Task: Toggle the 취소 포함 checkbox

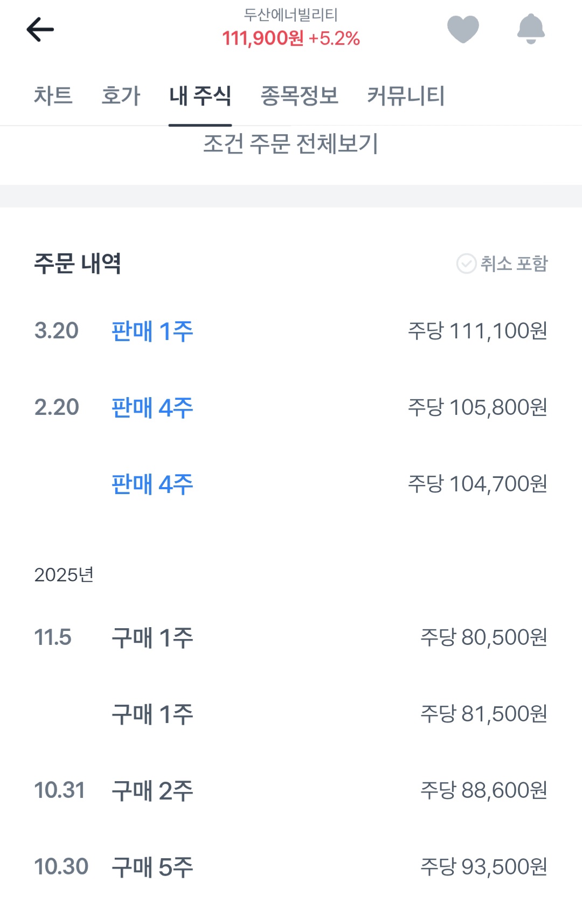Action: pyautogui.click(x=467, y=264)
